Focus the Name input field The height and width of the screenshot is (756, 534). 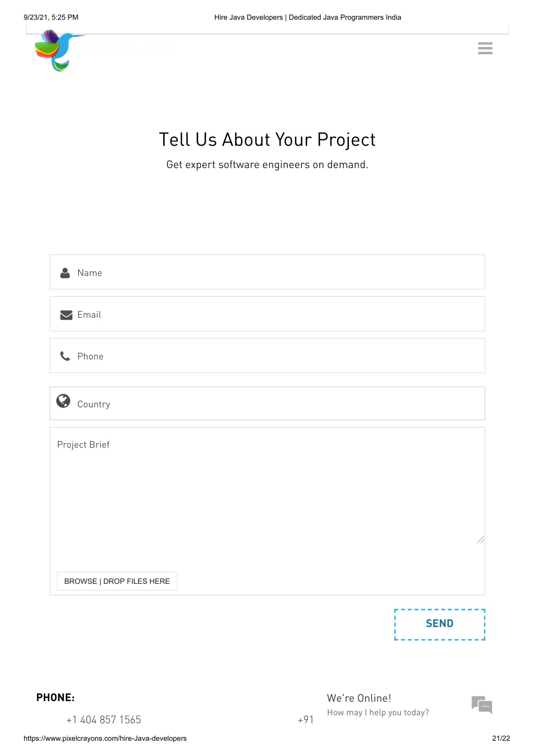(267, 272)
